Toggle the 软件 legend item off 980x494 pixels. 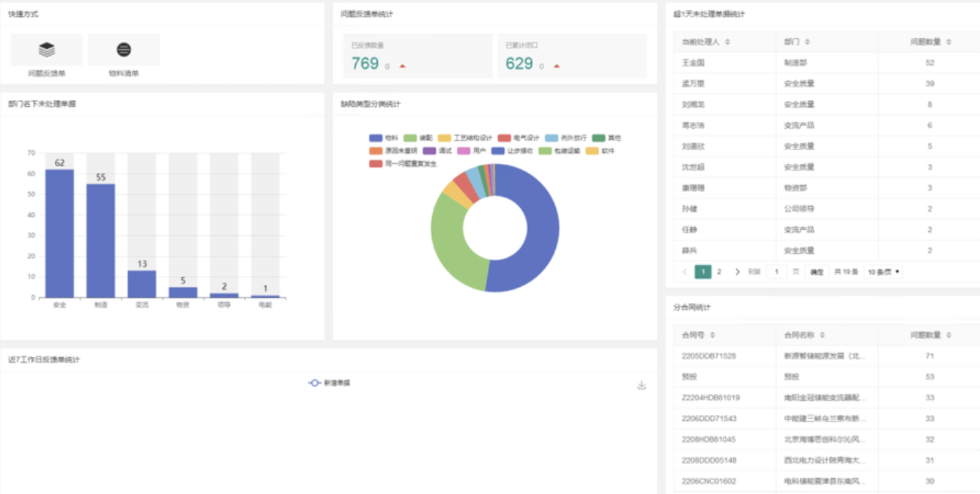(x=593, y=151)
